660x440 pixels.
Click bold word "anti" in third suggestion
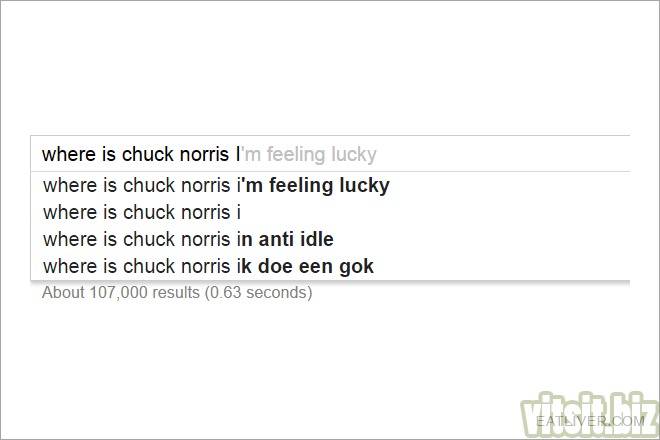coord(276,239)
